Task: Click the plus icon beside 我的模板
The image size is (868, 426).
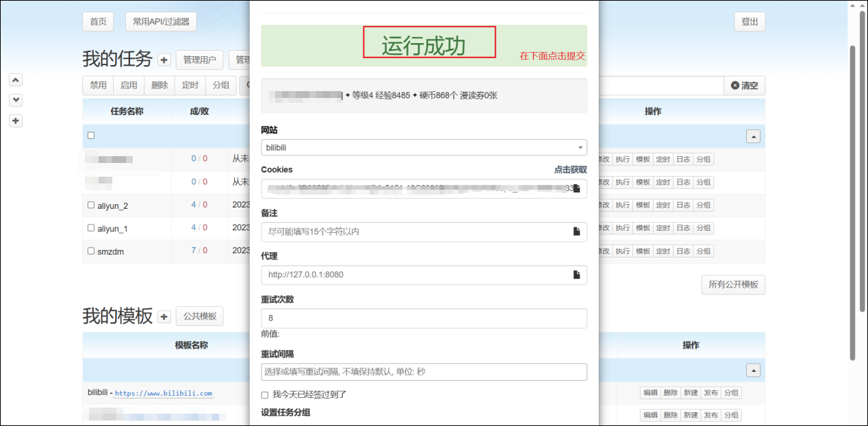Action: click(164, 316)
